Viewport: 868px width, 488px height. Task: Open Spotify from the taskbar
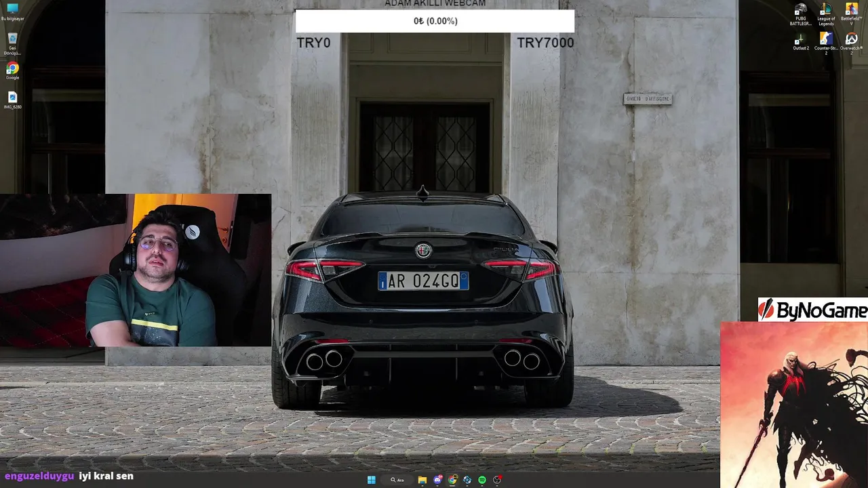coord(482,480)
